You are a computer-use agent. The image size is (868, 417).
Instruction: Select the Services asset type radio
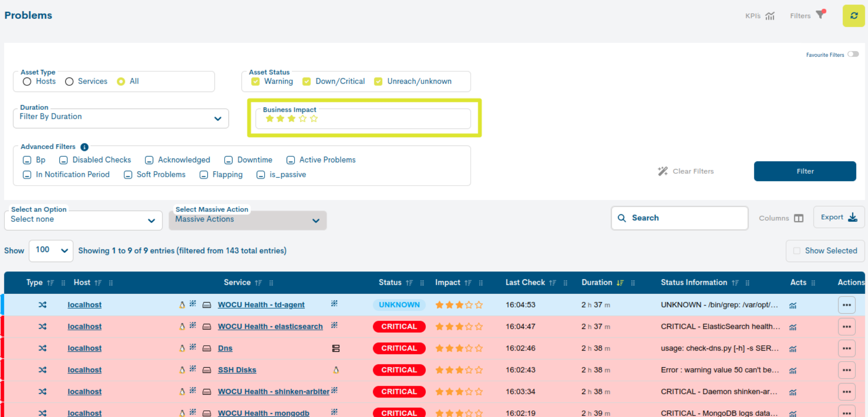pyautogui.click(x=69, y=82)
